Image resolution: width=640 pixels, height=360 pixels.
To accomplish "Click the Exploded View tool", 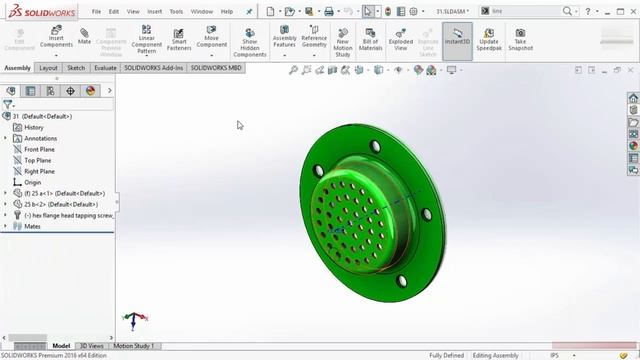I will coord(400,39).
